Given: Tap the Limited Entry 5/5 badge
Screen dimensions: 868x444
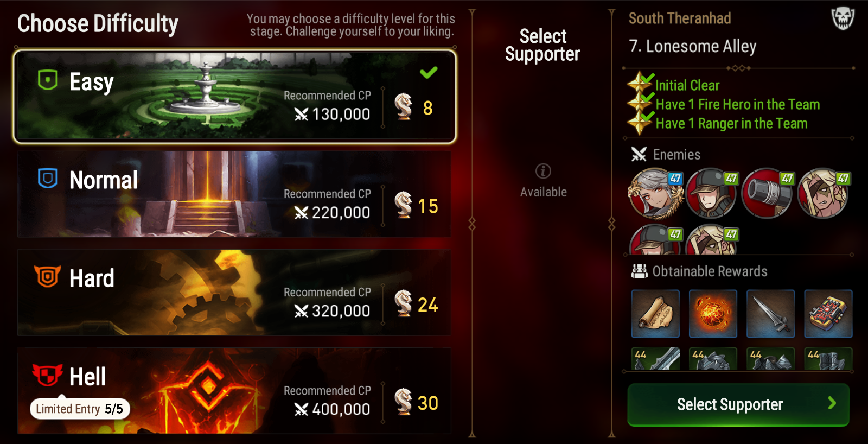Looking at the screenshot, I should coord(80,409).
